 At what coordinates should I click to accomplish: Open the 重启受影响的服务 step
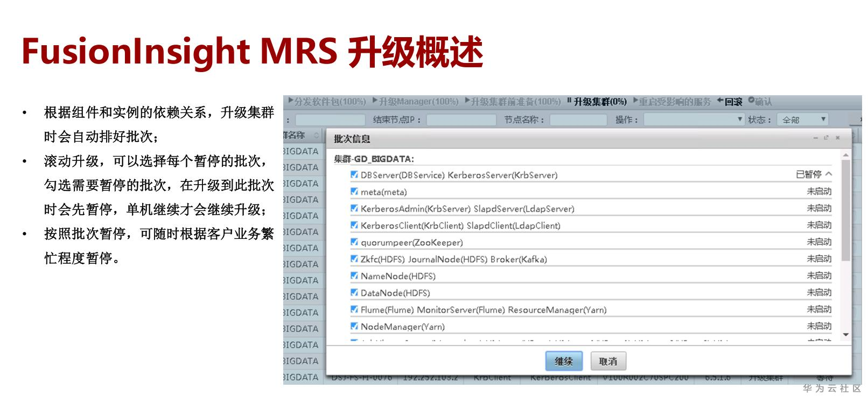click(x=672, y=101)
